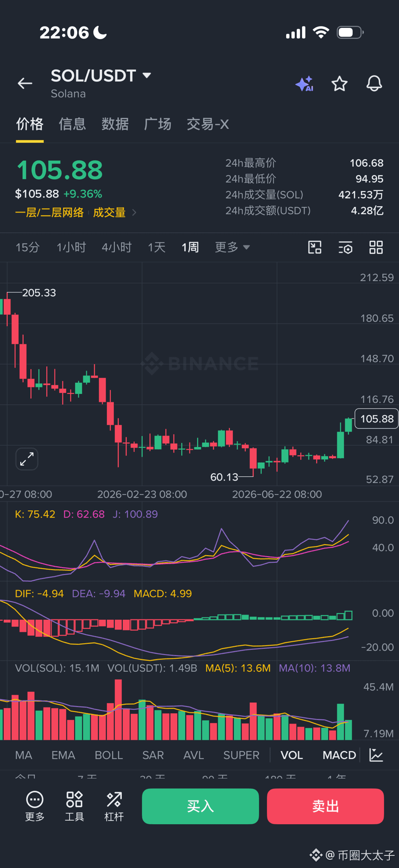Tap KDJ readout K: 75.42
The image size is (399, 868).
35,514
